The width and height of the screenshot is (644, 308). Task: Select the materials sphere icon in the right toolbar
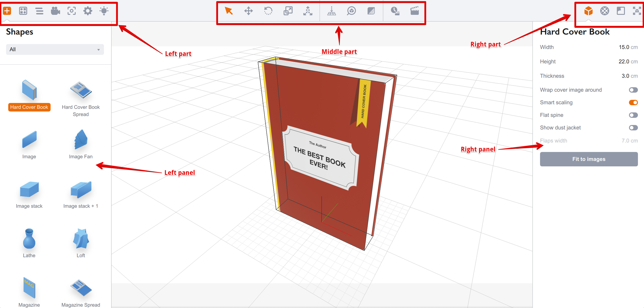(605, 11)
